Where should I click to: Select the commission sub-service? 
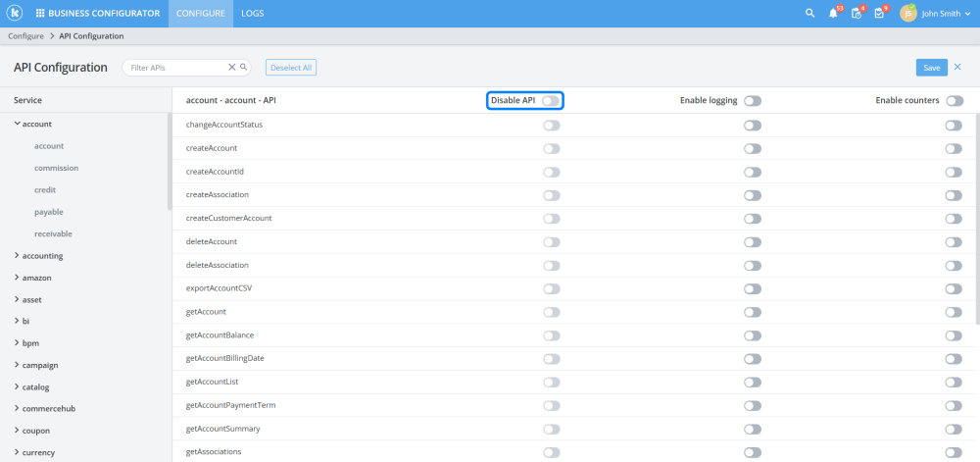pyautogui.click(x=56, y=168)
